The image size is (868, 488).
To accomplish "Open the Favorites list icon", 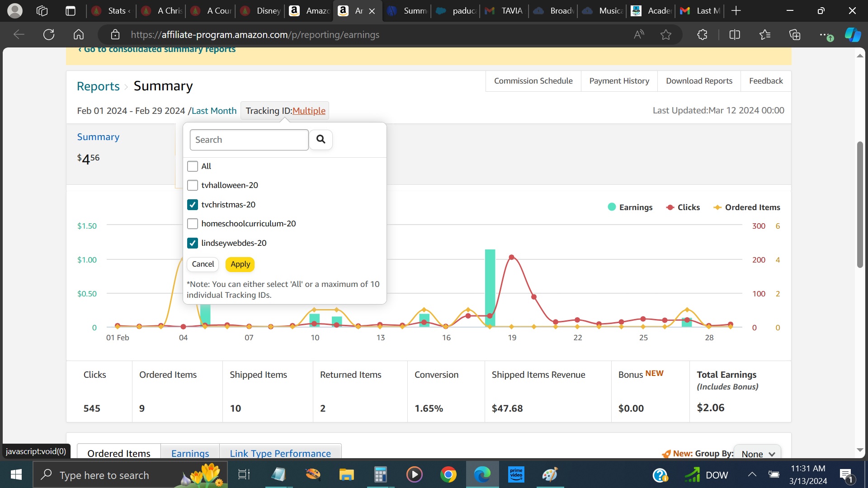I will pyautogui.click(x=765, y=34).
